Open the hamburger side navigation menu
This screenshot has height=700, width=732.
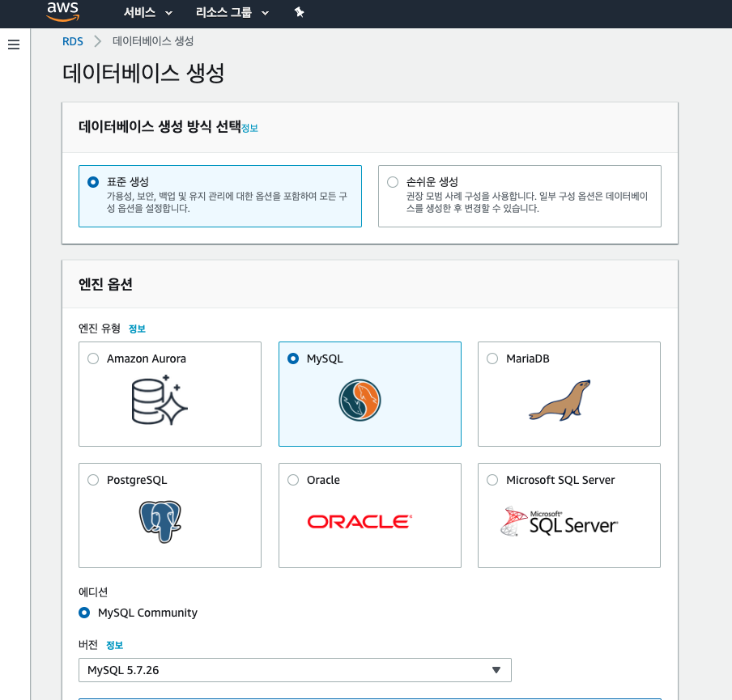pyautogui.click(x=14, y=45)
